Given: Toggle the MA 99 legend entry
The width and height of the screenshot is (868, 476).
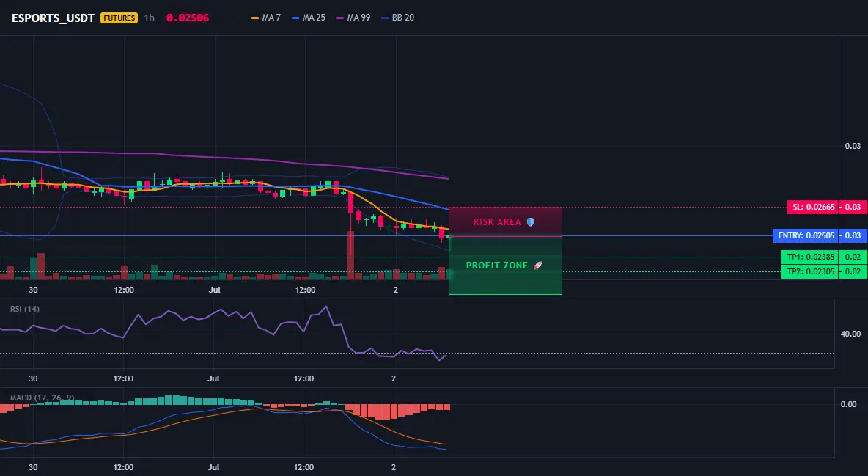Looking at the screenshot, I should [354, 18].
